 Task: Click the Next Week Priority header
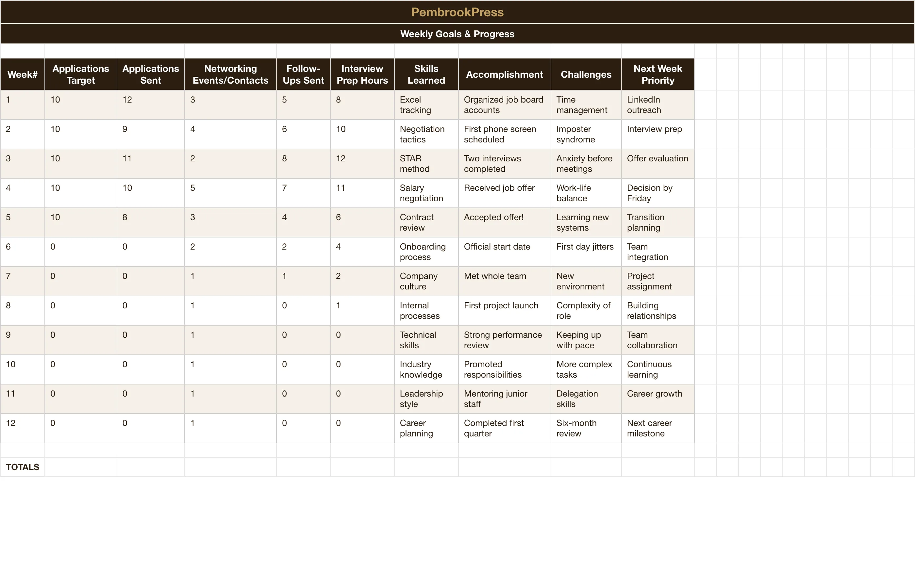pos(657,74)
